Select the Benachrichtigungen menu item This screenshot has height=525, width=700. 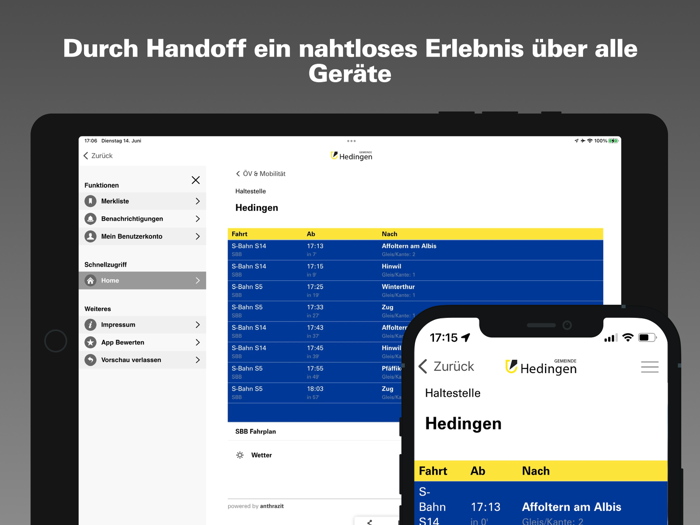pyautogui.click(x=142, y=219)
